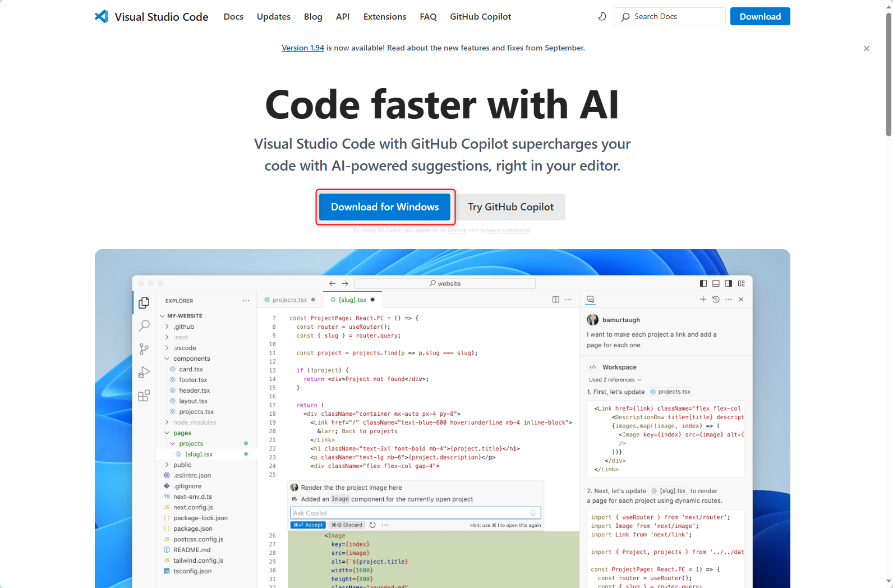The width and height of the screenshot is (893, 588).
Task: Open the Source Control icon in activity bar
Action: pyautogui.click(x=144, y=349)
